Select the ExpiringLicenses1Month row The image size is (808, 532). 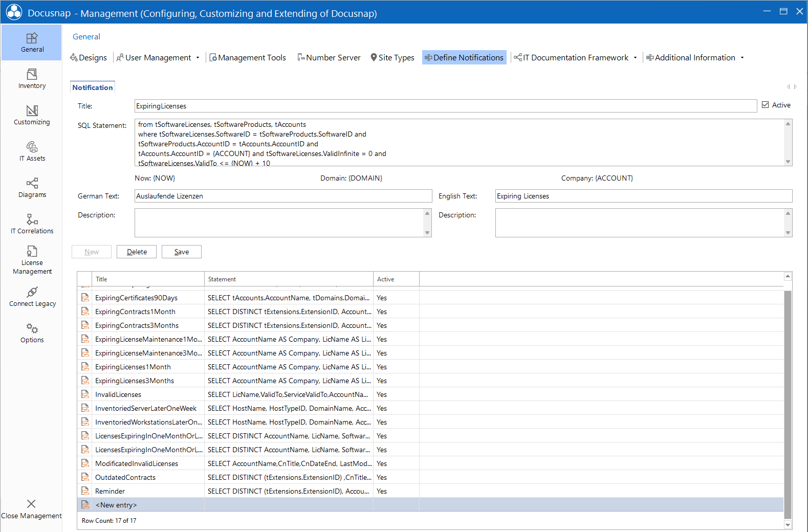[x=430, y=367]
